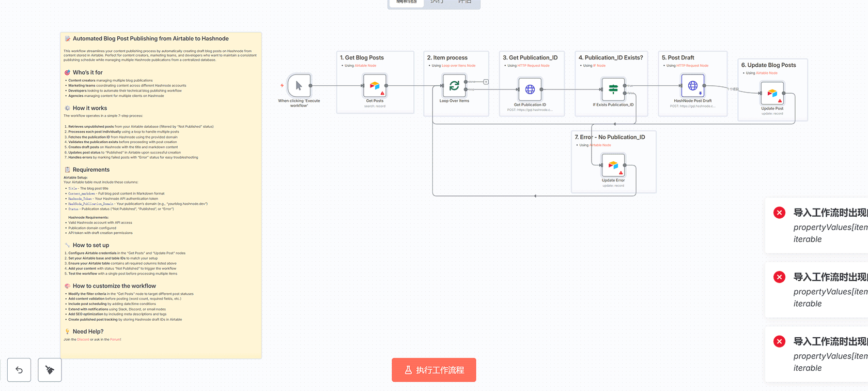Click the Update Post Airtable node
Screen dimensions: 868x391
coord(772,94)
